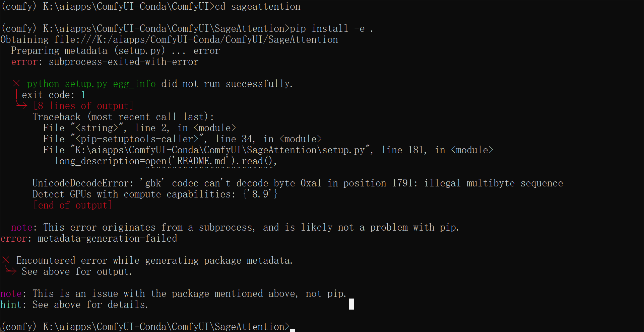Screen dimensions: 644x332
Task: Click the '[end of output]' red label
Action: pos(72,205)
